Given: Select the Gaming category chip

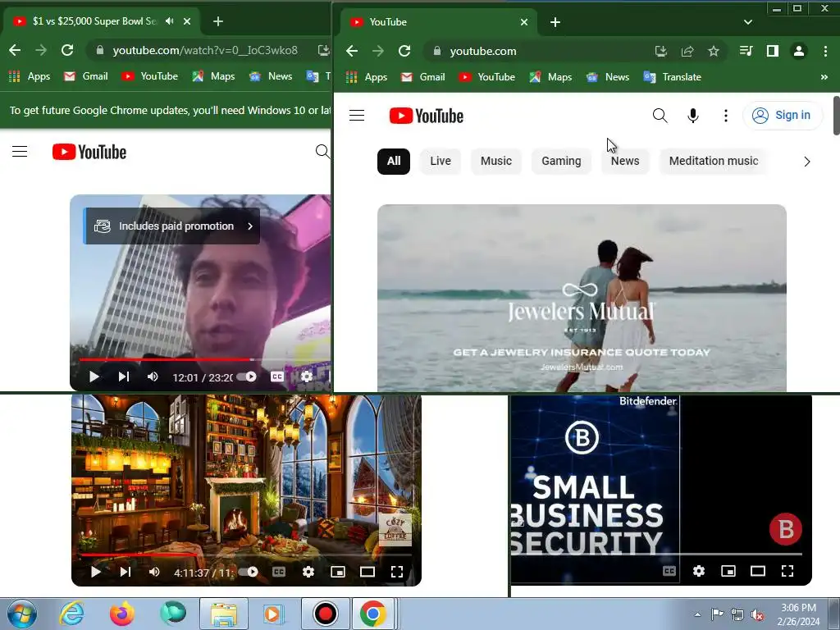Looking at the screenshot, I should 561,162.
